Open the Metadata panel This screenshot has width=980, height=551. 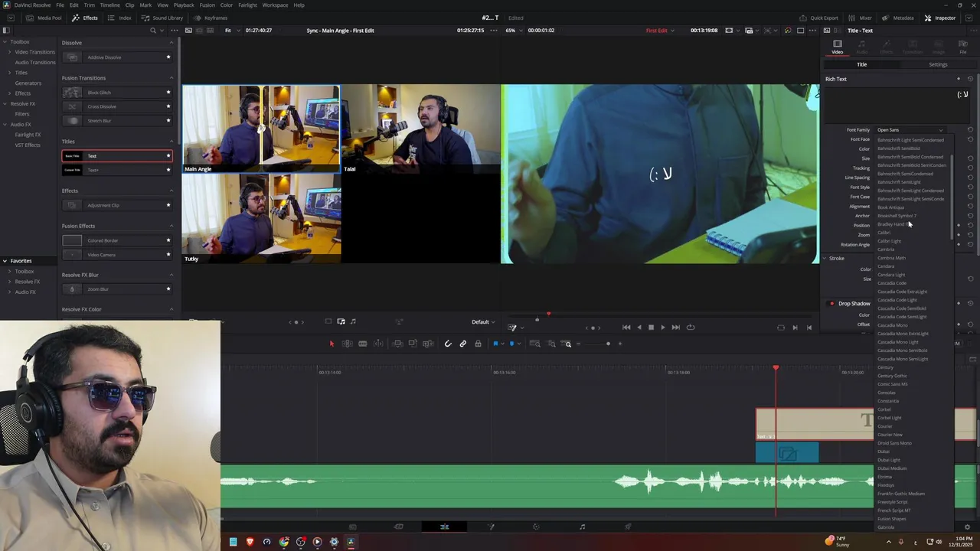[x=898, y=18]
